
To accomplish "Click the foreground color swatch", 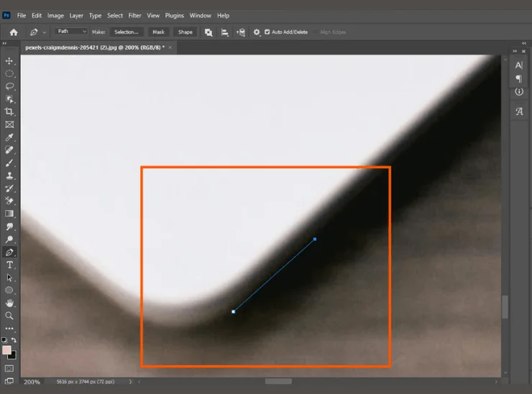I will 6,350.
